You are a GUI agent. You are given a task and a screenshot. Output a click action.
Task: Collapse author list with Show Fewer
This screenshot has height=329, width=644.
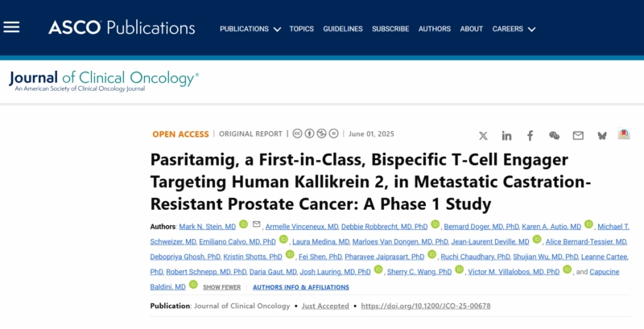click(x=222, y=287)
